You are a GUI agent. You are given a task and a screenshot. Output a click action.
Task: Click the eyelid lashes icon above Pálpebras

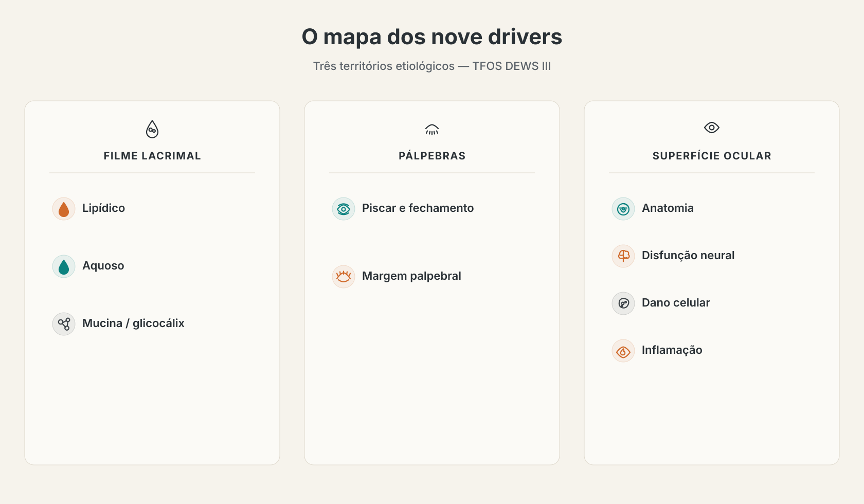point(432,129)
